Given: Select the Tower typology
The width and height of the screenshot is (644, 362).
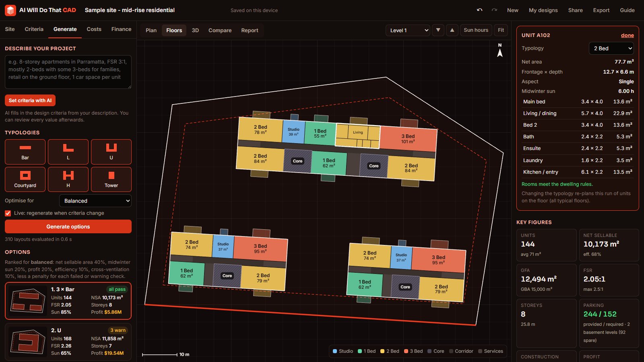Looking at the screenshot, I should coord(111,179).
